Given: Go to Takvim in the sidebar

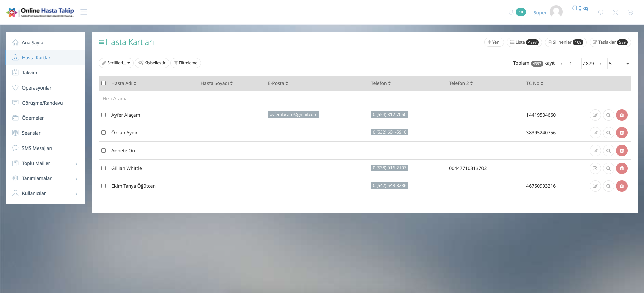Looking at the screenshot, I should (x=30, y=73).
